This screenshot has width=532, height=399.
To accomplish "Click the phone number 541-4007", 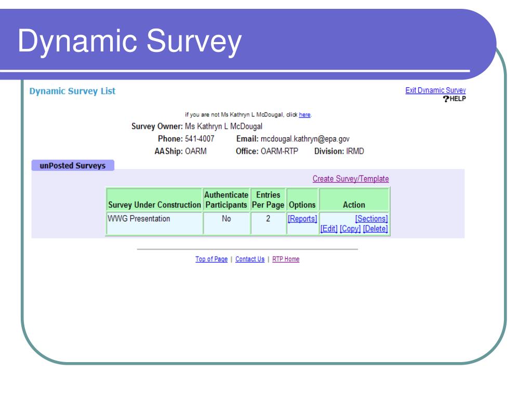I will click(199, 139).
